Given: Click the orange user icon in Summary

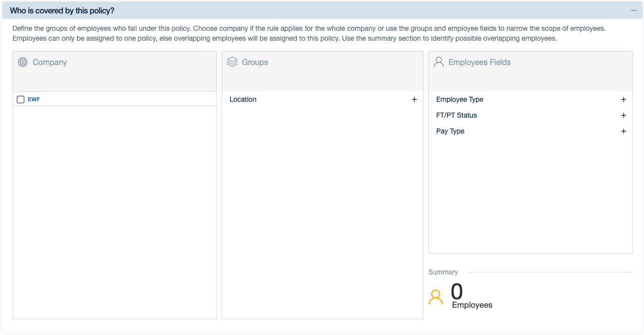Looking at the screenshot, I should [x=436, y=297].
